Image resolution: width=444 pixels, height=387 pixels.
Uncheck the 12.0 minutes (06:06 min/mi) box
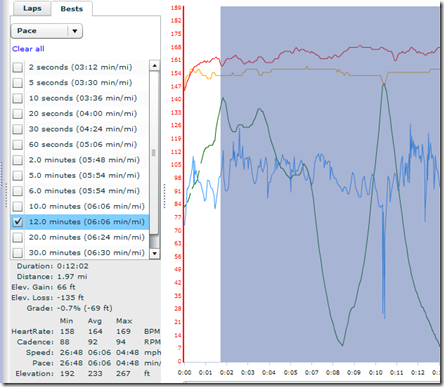18,222
